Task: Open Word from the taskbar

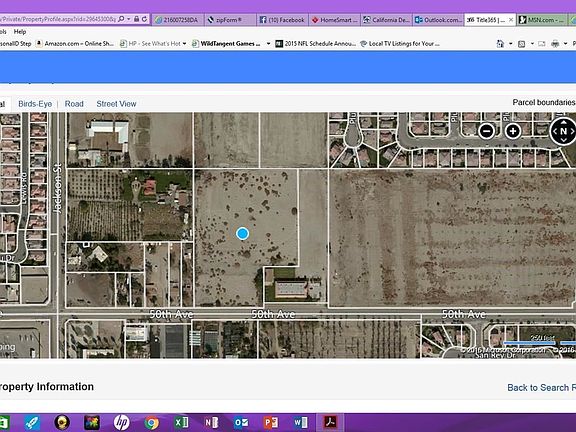Action: [x=300, y=422]
